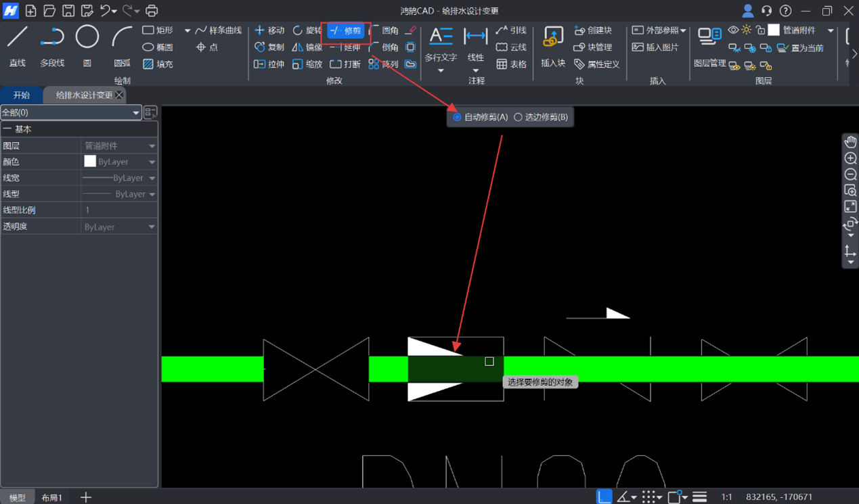This screenshot has width=859, height=504.
Task: Switch to 布局1 layout tab
Action: [x=52, y=497]
